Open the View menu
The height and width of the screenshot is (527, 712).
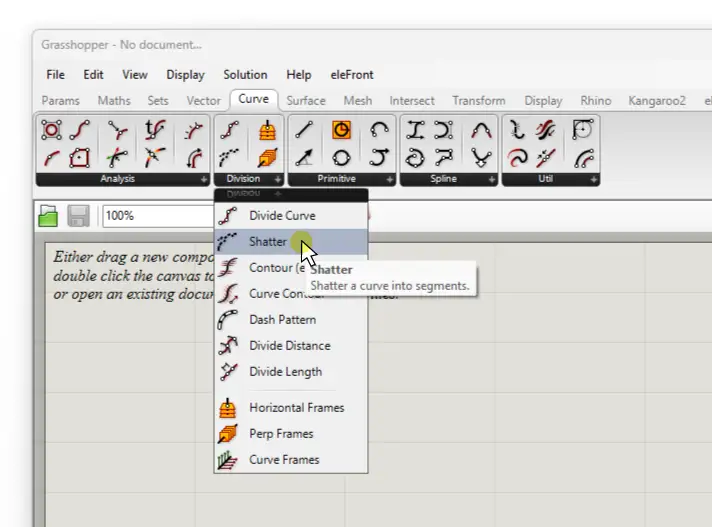(x=135, y=74)
